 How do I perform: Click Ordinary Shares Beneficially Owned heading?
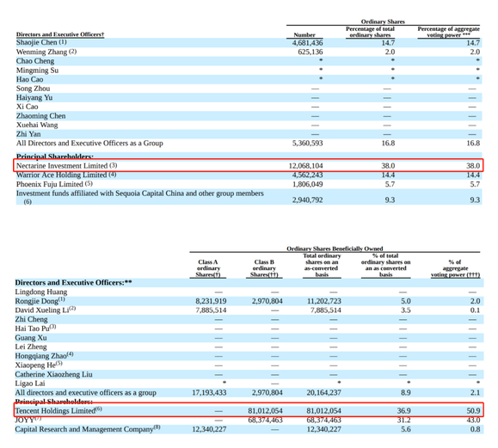click(335, 249)
